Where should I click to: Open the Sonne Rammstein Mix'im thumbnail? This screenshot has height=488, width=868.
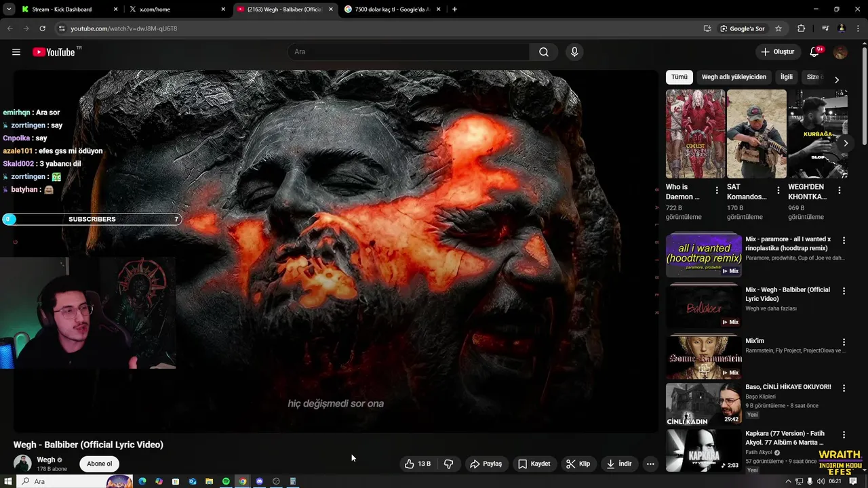(704, 357)
